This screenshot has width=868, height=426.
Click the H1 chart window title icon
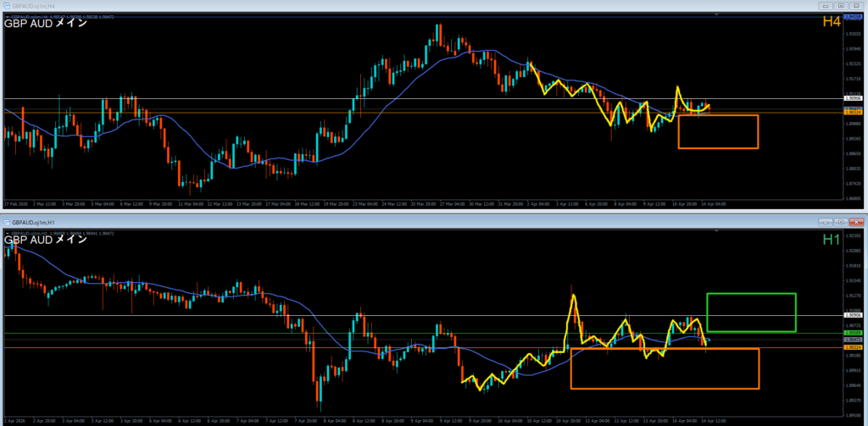pyautogui.click(x=5, y=222)
